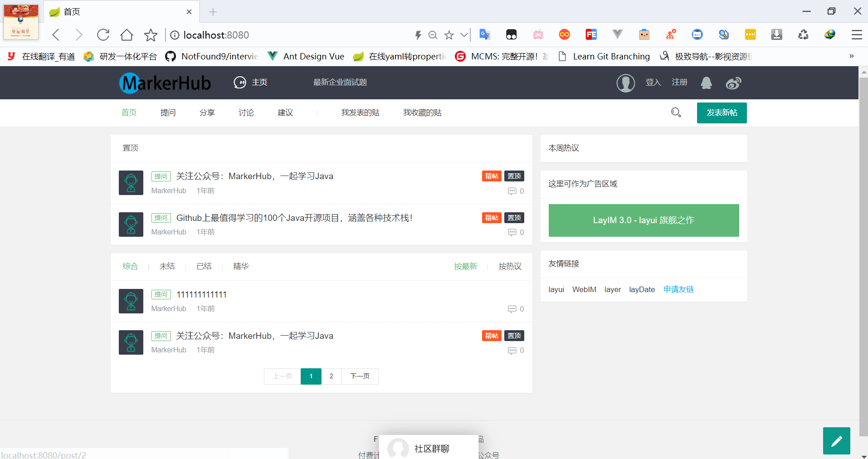Viewport: 868px width, 459px height.
Task: Open the Vue devtools extension icon
Action: [617, 34]
